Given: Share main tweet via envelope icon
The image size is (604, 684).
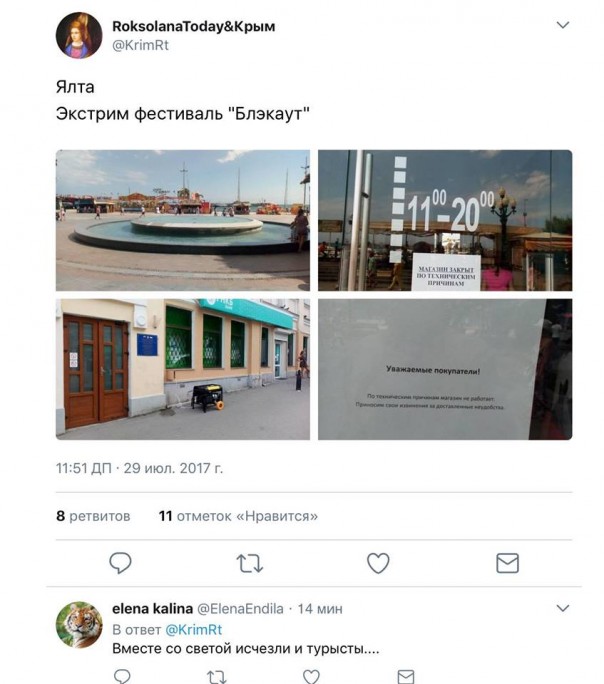Looking at the screenshot, I should click(x=508, y=563).
